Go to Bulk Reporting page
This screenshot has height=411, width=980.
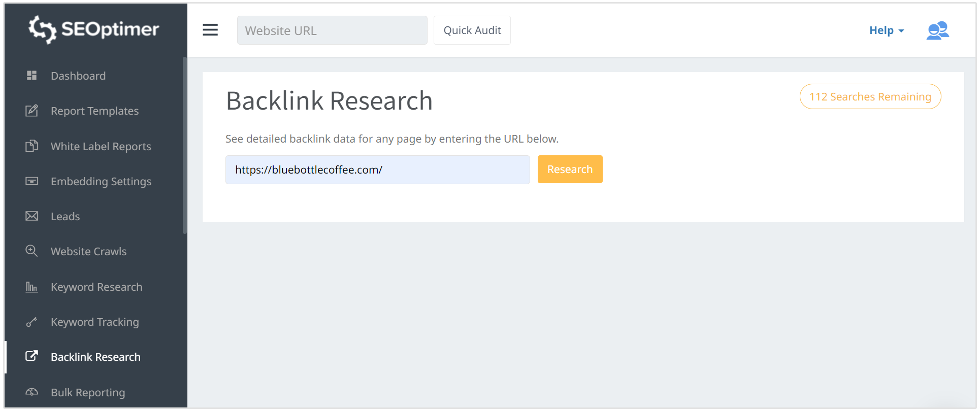(87, 392)
